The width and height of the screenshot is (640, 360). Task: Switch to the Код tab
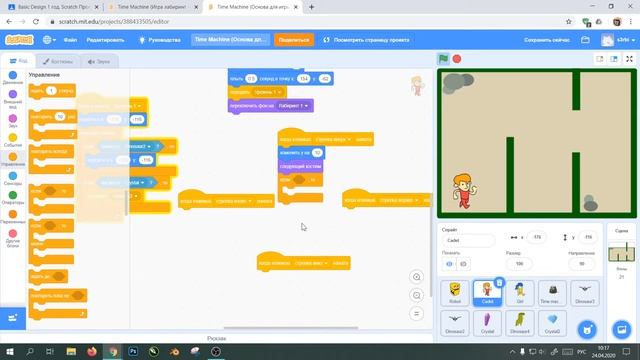(x=18, y=61)
